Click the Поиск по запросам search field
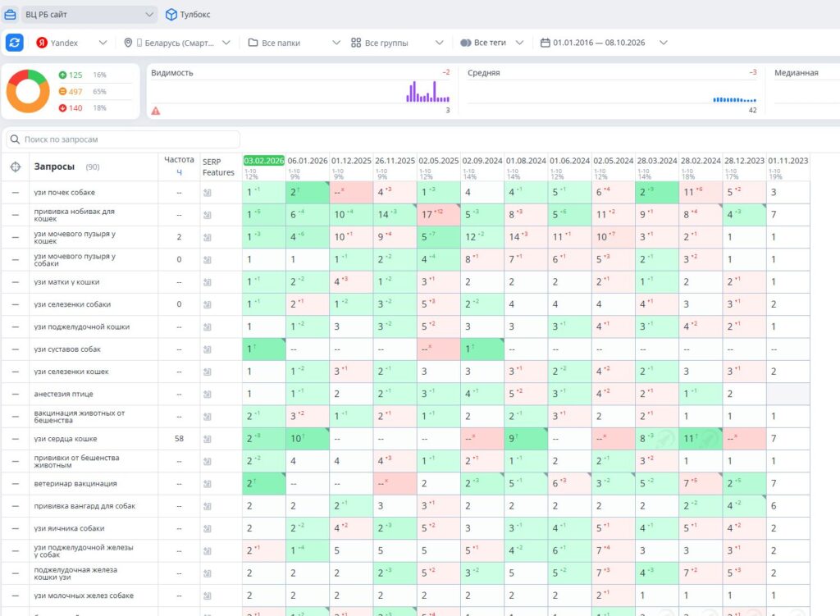This screenshot has height=616, width=840. [123, 139]
